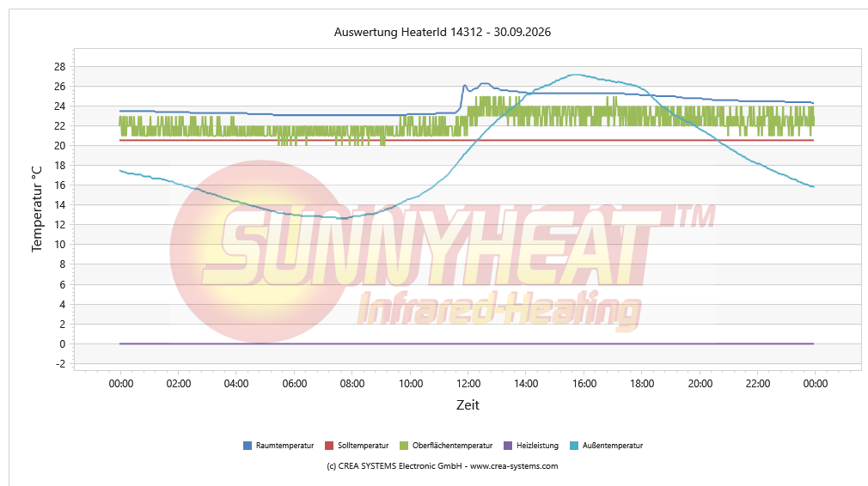The image size is (868, 486).
Task: Click the green Oberflächentemperatur legend swatch
Action: (404, 446)
